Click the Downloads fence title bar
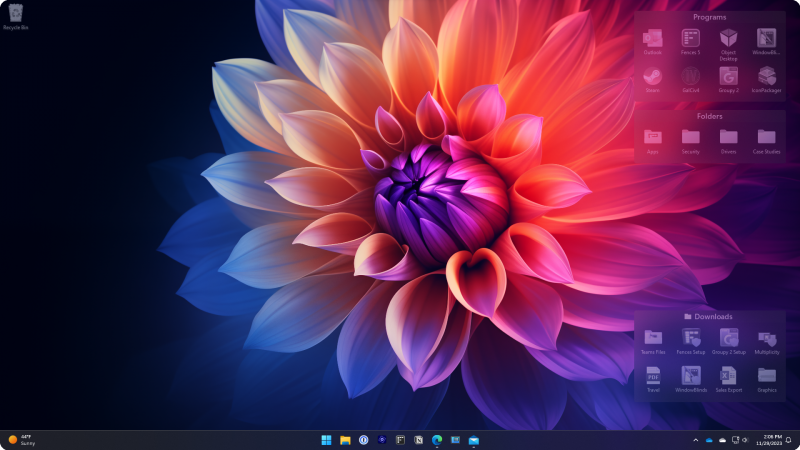 (708, 316)
